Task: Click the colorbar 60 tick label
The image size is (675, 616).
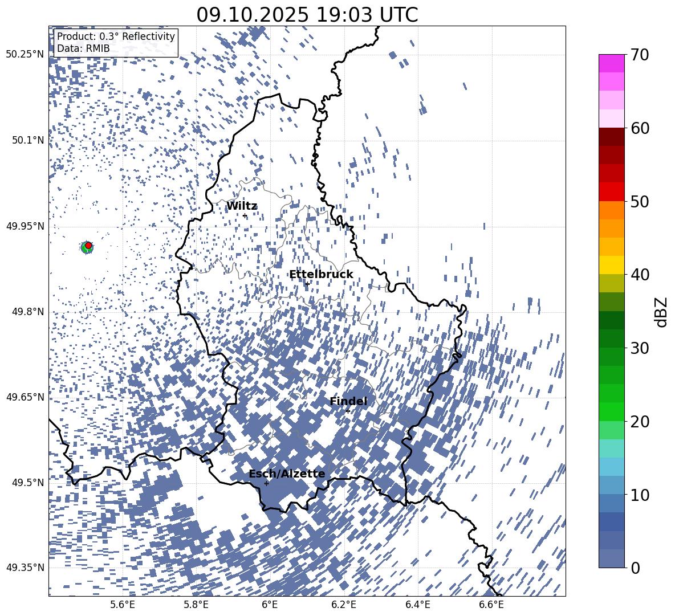Action: [x=640, y=128]
